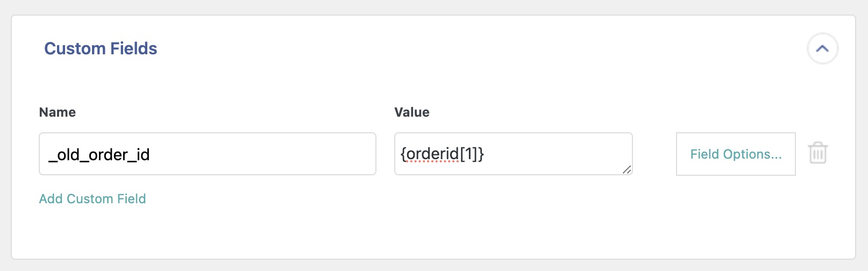Collapse the Custom Fields panel
The width and height of the screenshot is (868, 271).
click(822, 48)
